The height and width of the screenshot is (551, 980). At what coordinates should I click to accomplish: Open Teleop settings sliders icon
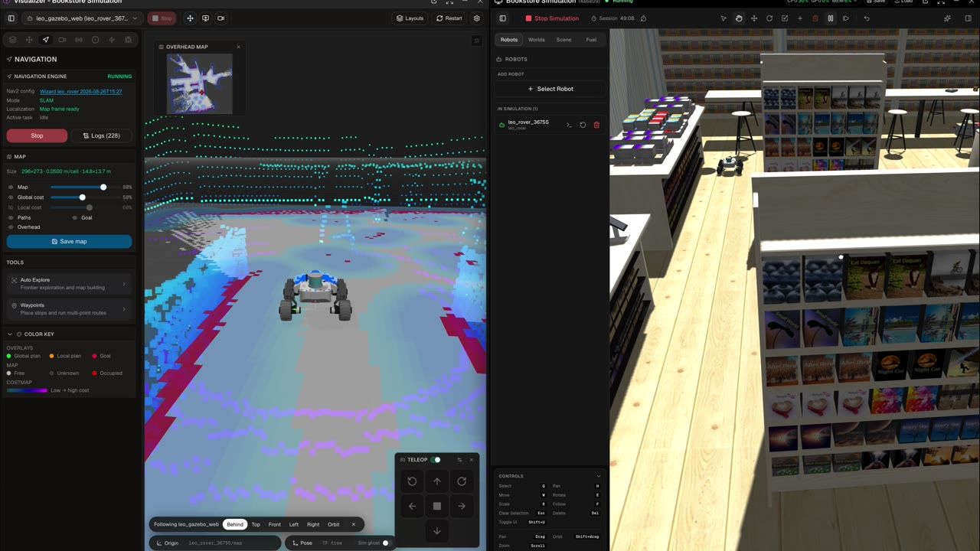pos(459,460)
